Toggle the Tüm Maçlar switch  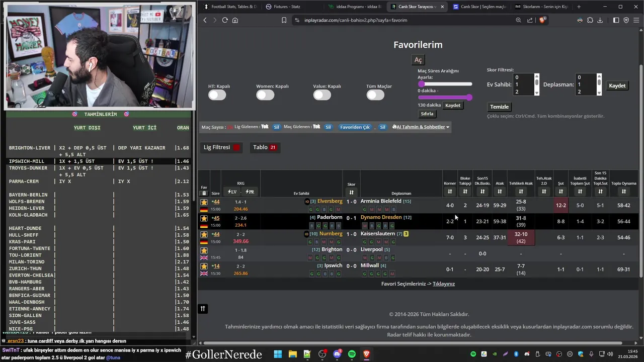pyautogui.click(x=375, y=95)
